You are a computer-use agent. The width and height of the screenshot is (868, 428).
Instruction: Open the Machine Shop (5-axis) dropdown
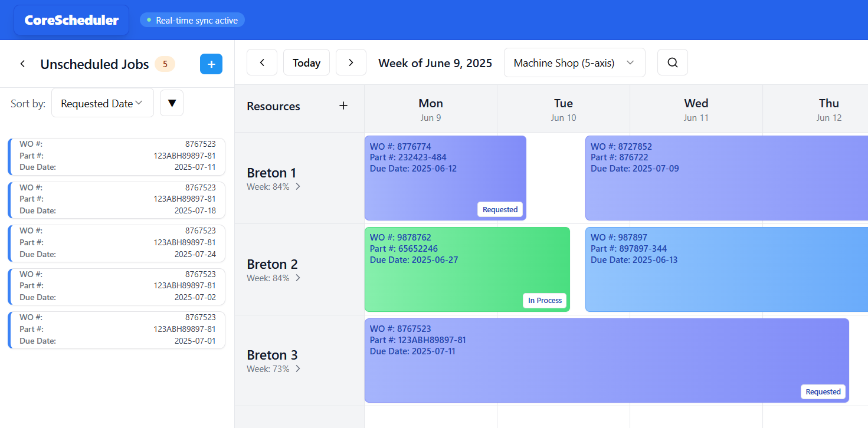pos(574,62)
